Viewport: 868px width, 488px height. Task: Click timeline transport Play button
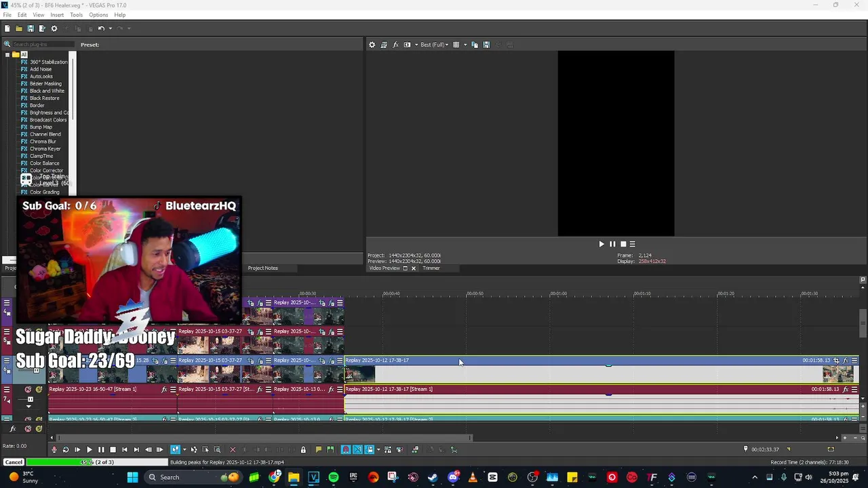pos(90,449)
